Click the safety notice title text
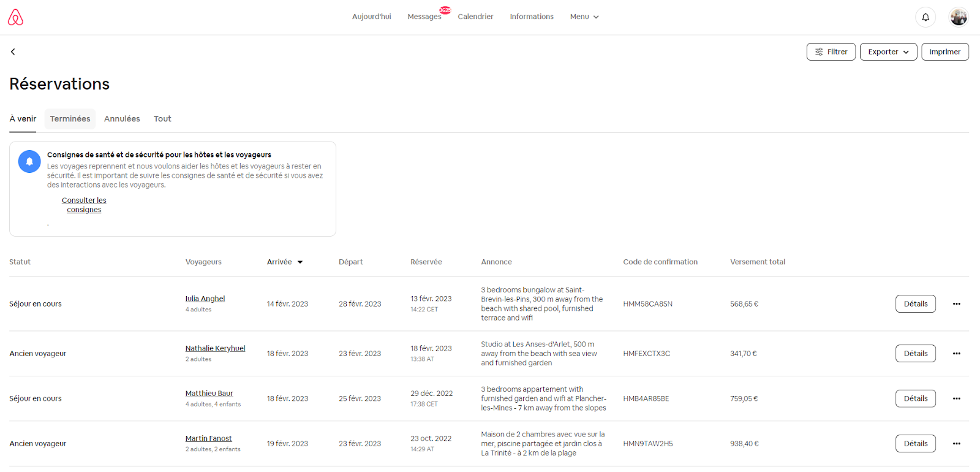This screenshot has height=472, width=980. click(159, 155)
